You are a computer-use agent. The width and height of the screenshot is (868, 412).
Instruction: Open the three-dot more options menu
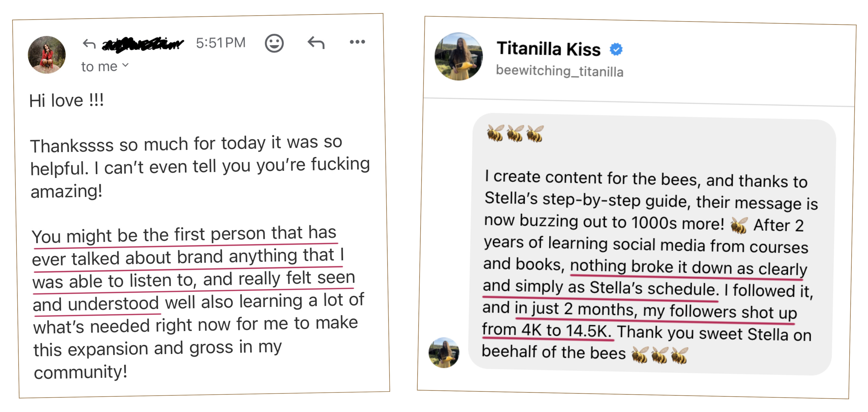(357, 42)
